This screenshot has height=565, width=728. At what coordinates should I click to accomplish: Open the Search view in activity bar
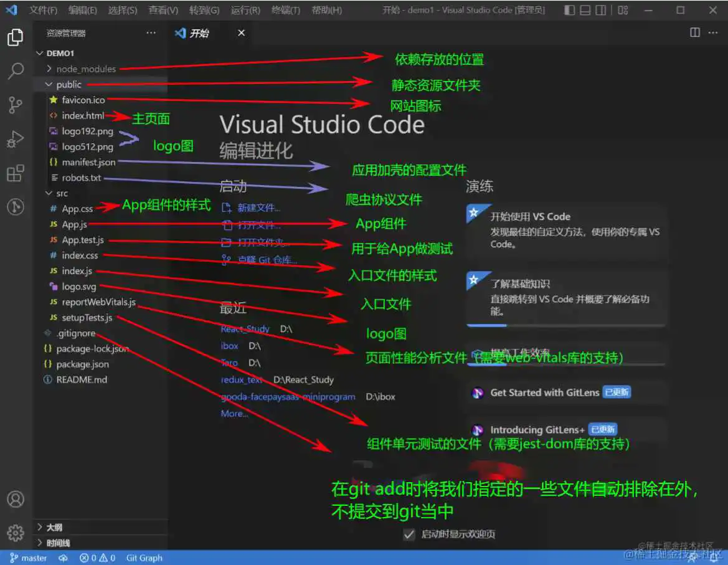[16, 71]
